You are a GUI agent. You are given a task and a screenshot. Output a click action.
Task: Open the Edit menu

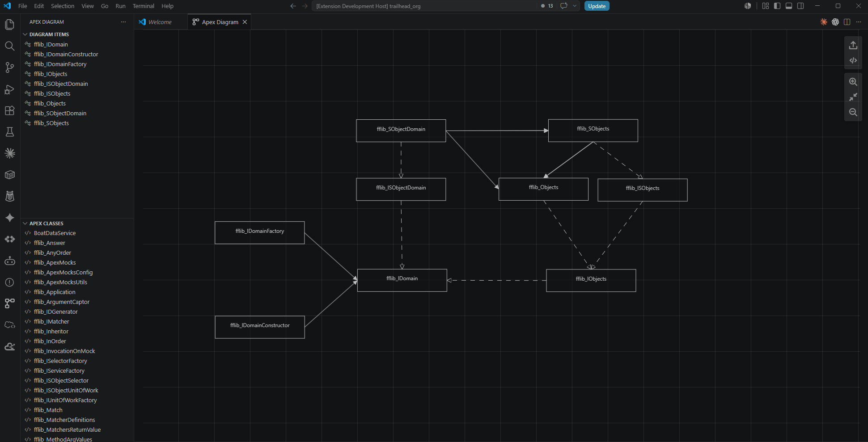39,6
